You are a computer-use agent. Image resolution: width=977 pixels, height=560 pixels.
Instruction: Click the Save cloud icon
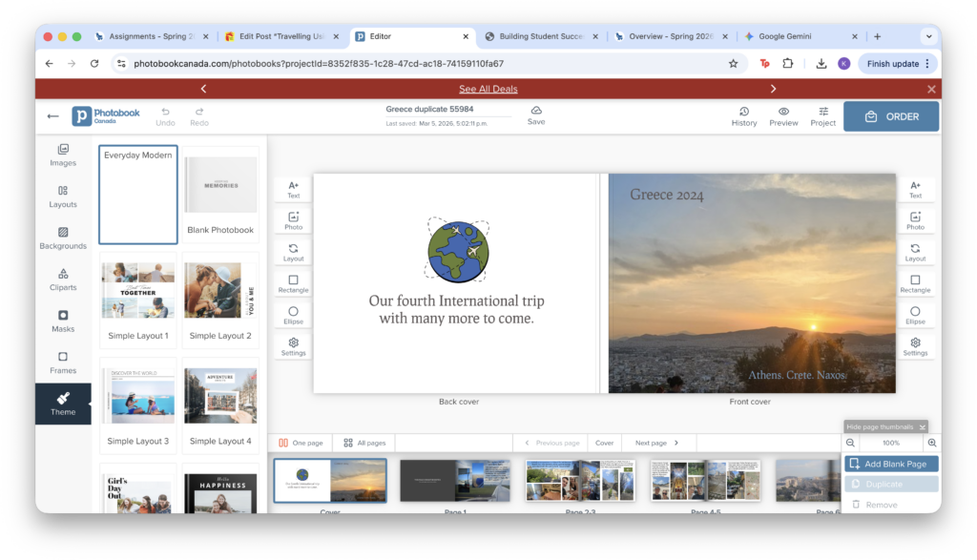tap(536, 114)
